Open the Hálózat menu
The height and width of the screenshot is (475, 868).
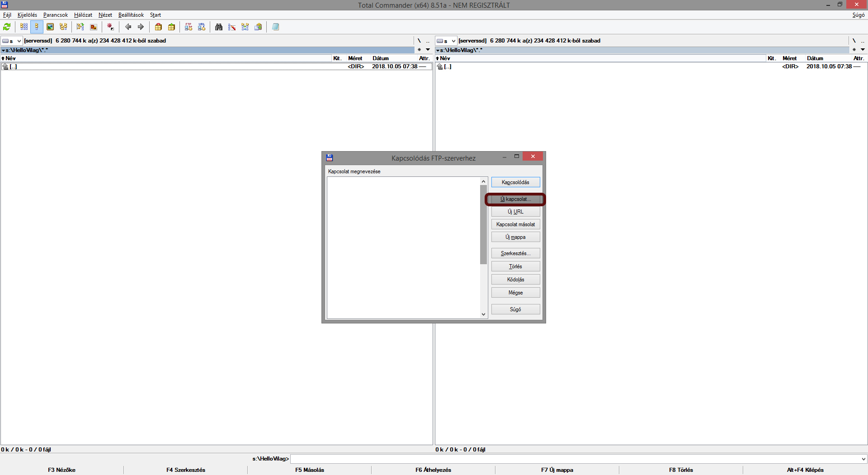(83, 15)
